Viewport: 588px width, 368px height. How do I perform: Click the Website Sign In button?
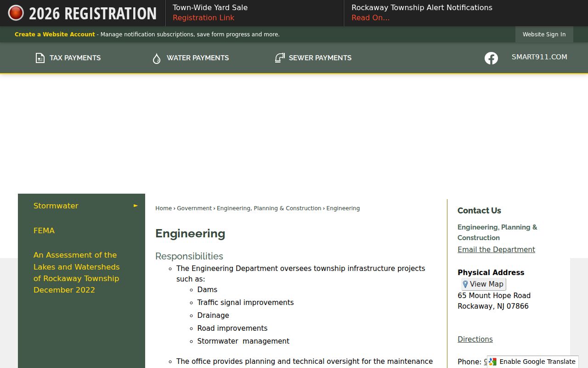pos(544,34)
